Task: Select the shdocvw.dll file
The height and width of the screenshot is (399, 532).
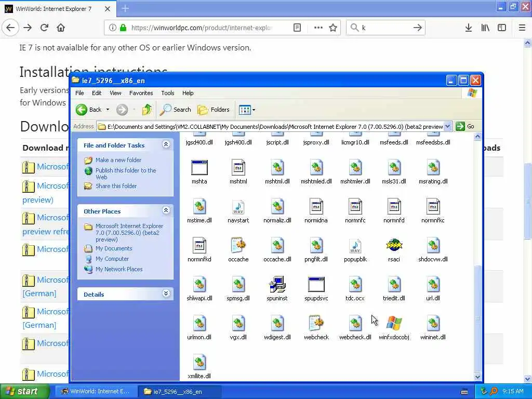Action: [433, 246]
